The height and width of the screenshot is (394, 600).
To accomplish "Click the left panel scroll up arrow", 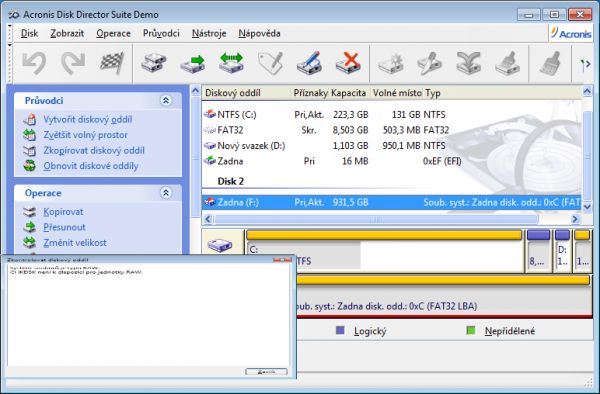I will 196,91.
